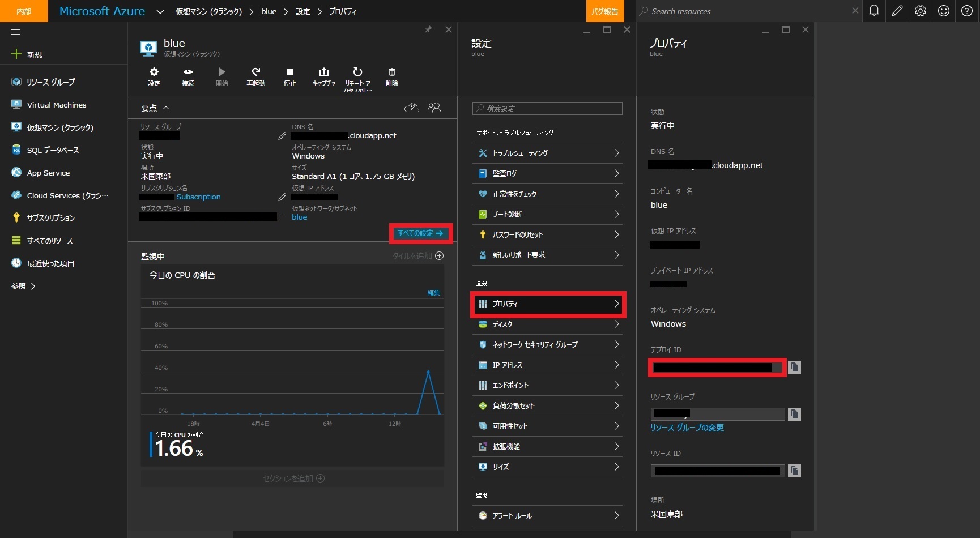Open アラート ルール settings item
Screen dimensions: 980x538
point(547,515)
